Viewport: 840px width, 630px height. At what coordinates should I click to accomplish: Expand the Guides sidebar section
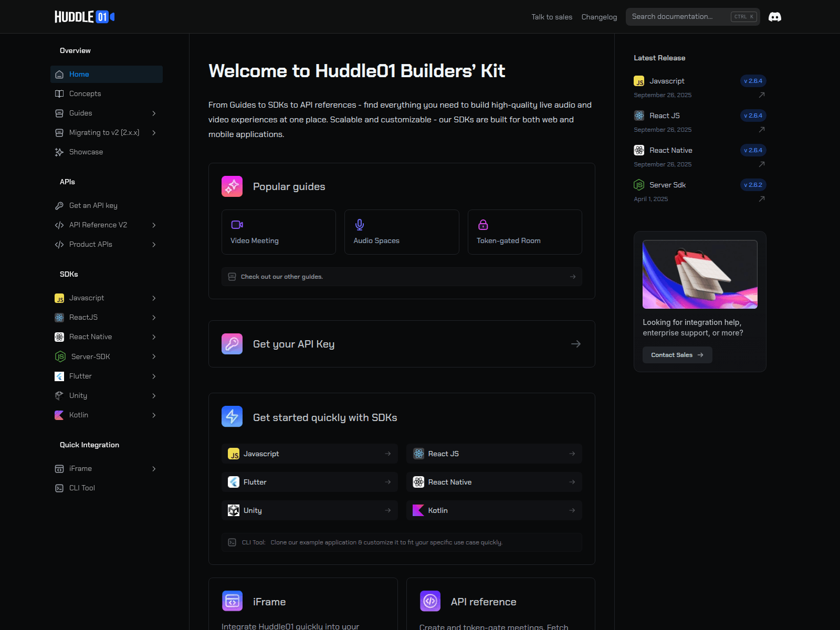(x=153, y=113)
